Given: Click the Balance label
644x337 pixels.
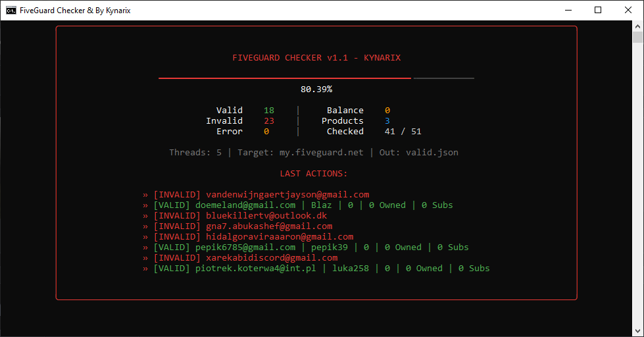Looking at the screenshot, I should click(x=345, y=110).
